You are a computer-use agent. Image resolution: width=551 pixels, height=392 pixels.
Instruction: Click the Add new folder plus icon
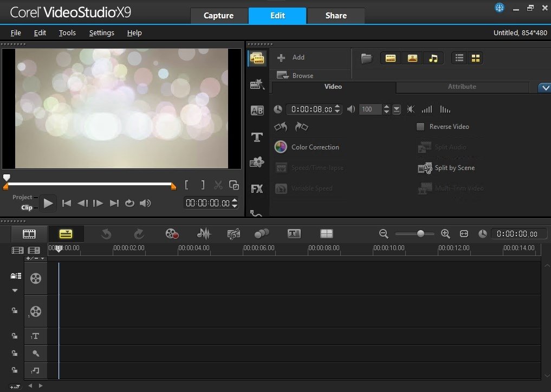click(281, 57)
